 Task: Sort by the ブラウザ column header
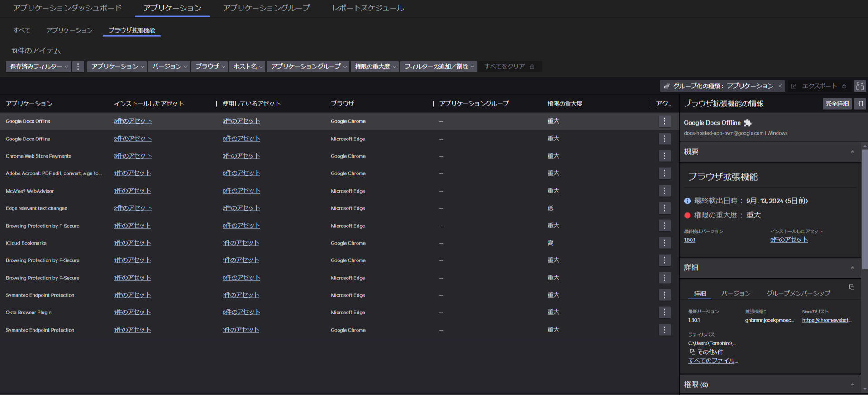342,104
